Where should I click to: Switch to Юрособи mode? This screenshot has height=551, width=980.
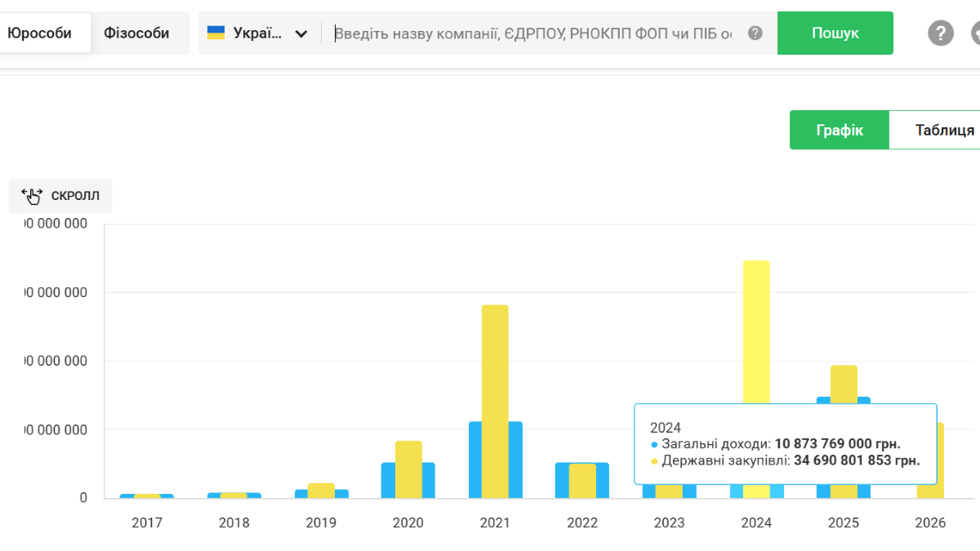click(x=40, y=33)
